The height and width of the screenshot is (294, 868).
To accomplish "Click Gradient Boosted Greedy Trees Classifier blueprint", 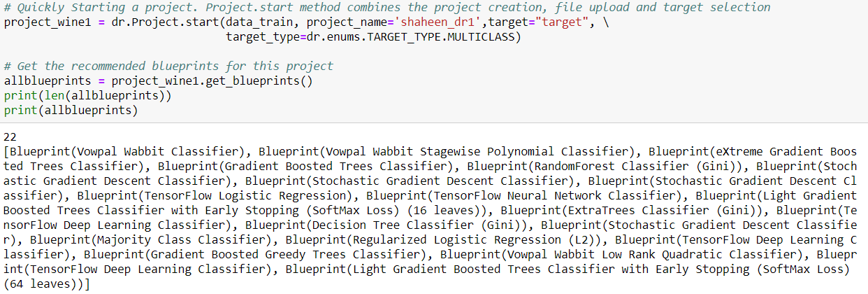I will coord(280,254).
